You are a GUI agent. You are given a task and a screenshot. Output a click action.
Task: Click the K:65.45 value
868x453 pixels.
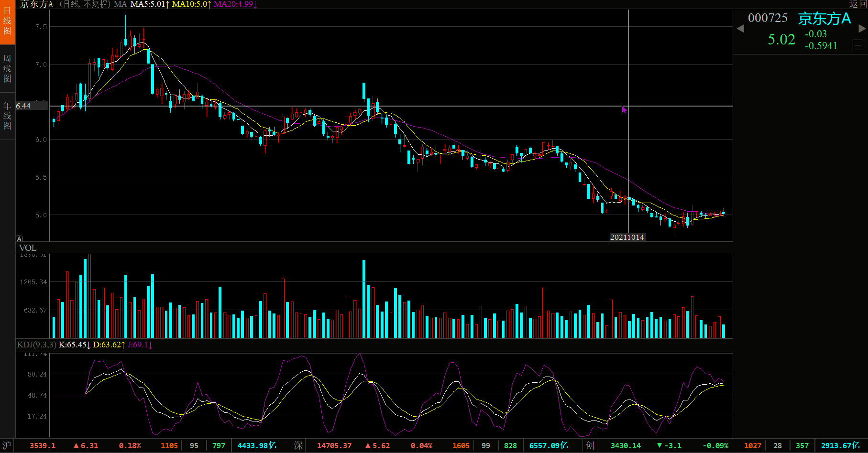coord(74,345)
